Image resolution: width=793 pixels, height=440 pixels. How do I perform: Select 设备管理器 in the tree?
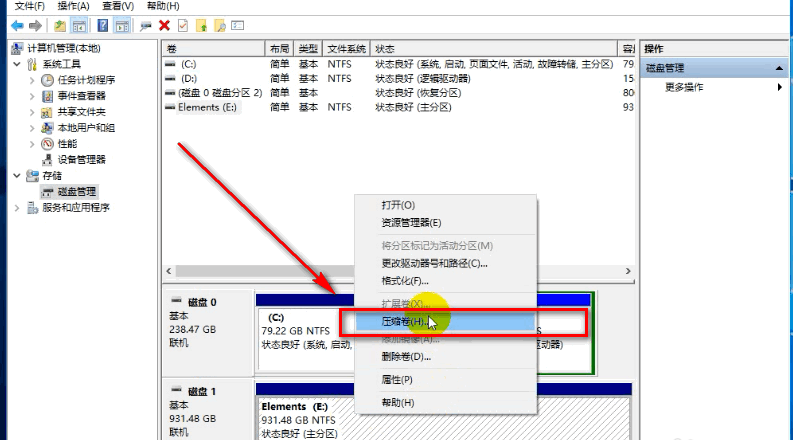click(80, 159)
